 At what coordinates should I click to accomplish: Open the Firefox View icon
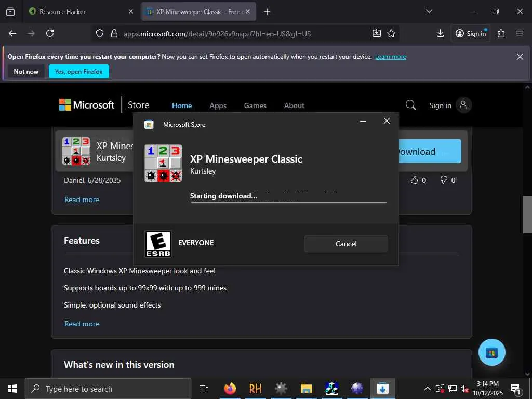(10, 11)
